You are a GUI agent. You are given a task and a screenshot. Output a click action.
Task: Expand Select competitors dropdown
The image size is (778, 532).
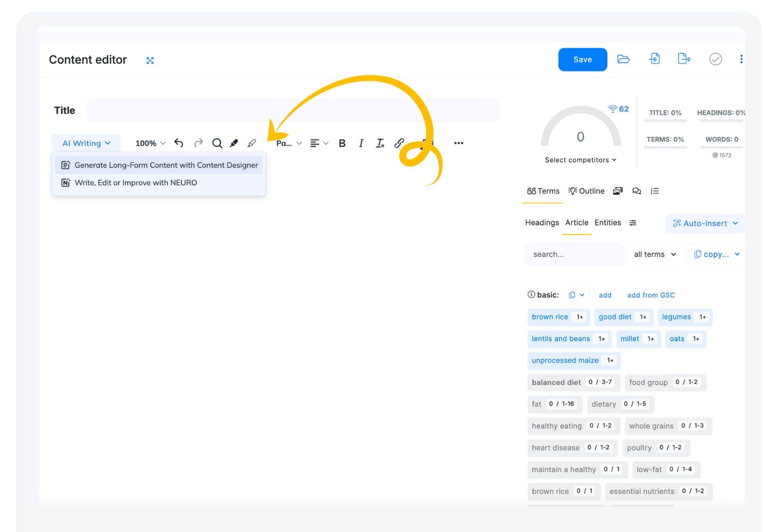[580, 160]
